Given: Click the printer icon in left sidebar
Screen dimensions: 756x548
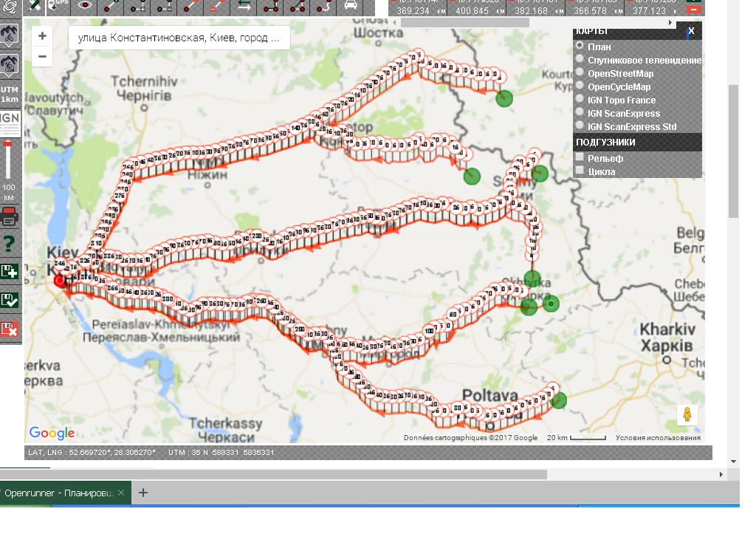Looking at the screenshot, I should pos(10,217).
